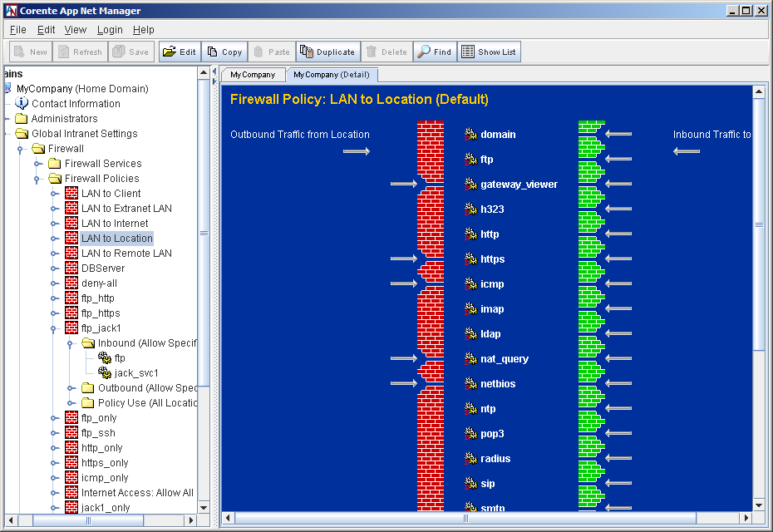773x532 pixels.
Task: Click the Paste toolbar button
Action: coord(272,52)
